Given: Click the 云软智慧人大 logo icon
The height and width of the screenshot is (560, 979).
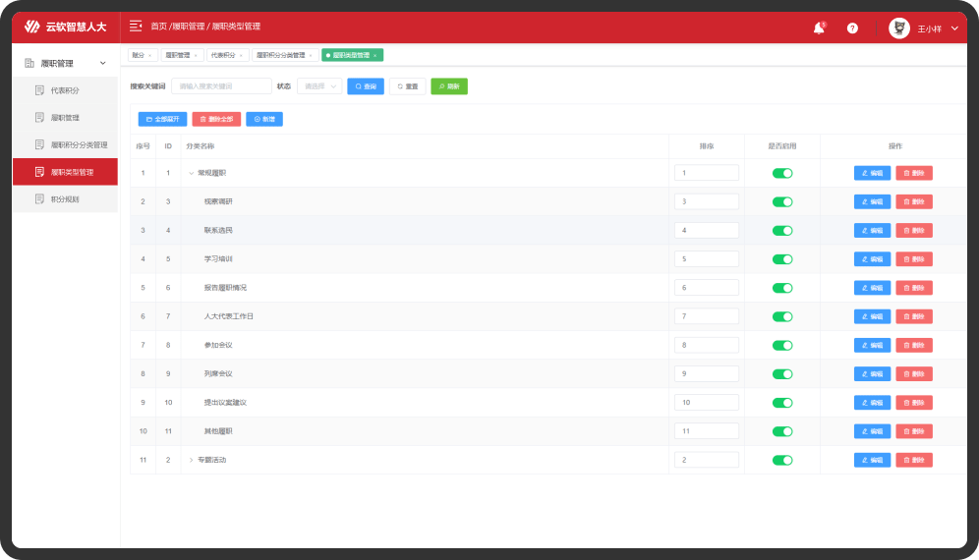Looking at the screenshot, I should coord(32,28).
